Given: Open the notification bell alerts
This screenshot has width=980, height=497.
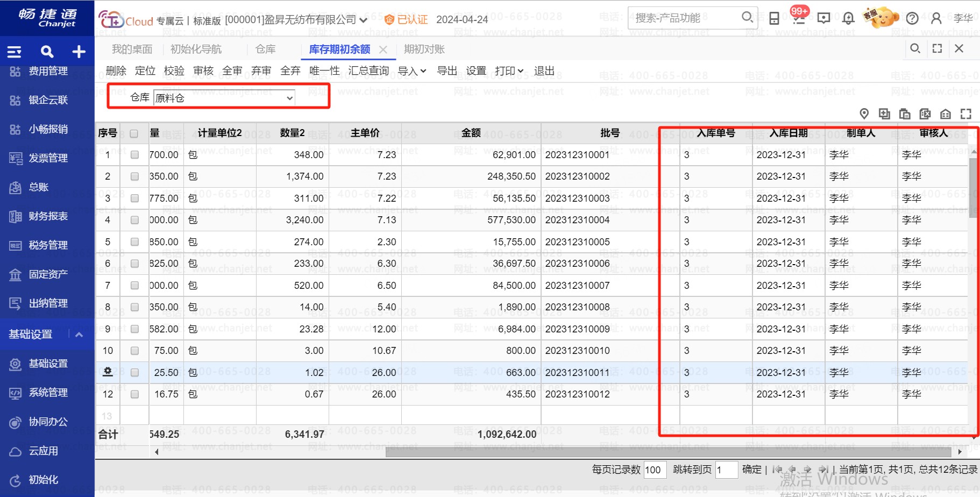Looking at the screenshot, I should pos(848,19).
